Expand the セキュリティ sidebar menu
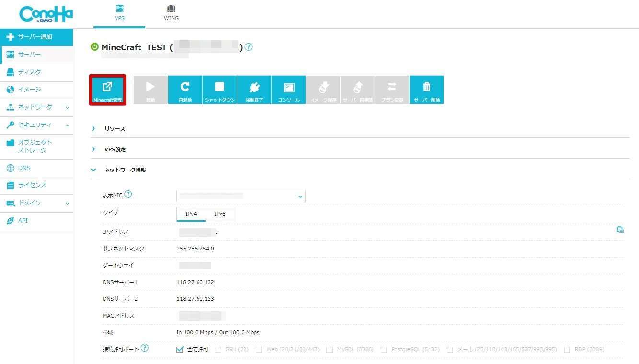 pyautogui.click(x=36, y=125)
